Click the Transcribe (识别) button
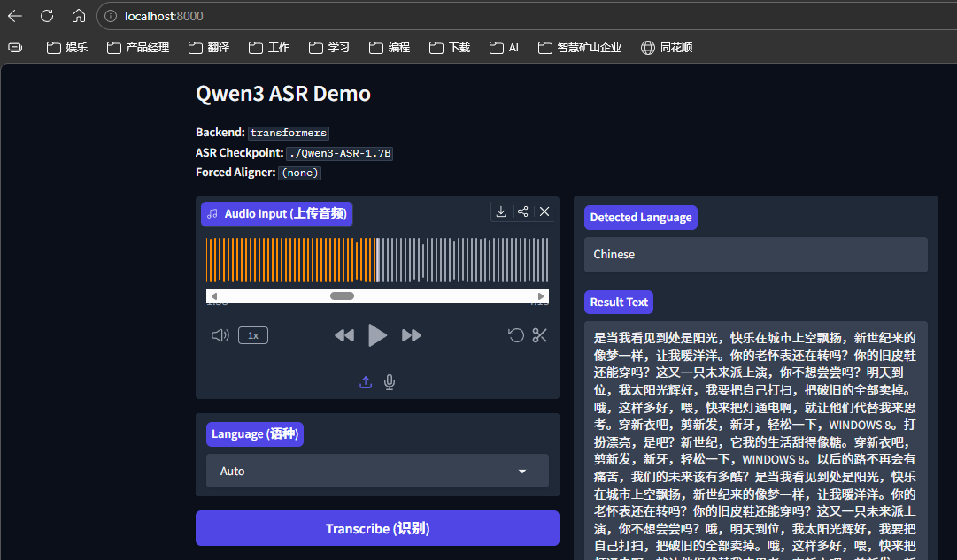Image resolution: width=957 pixels, height=560 pixels. pyautogui.click(x=377, y=528)
